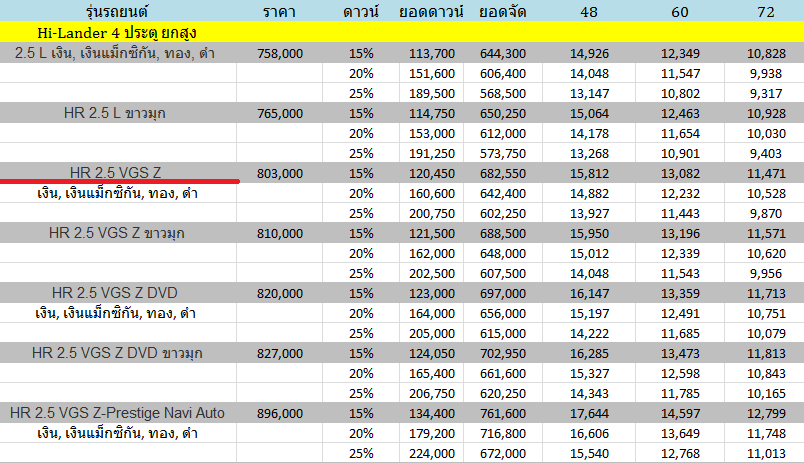Click the รุ่นรถยนต์ column header
Screen dimensions: 804x463
[117, 11]
